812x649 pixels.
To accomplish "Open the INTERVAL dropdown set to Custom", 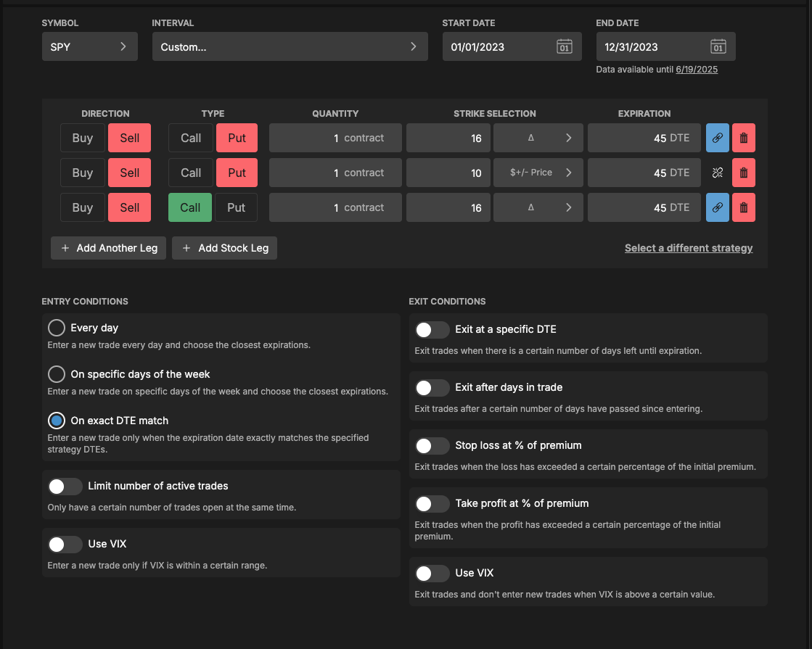I will (290, 46).
